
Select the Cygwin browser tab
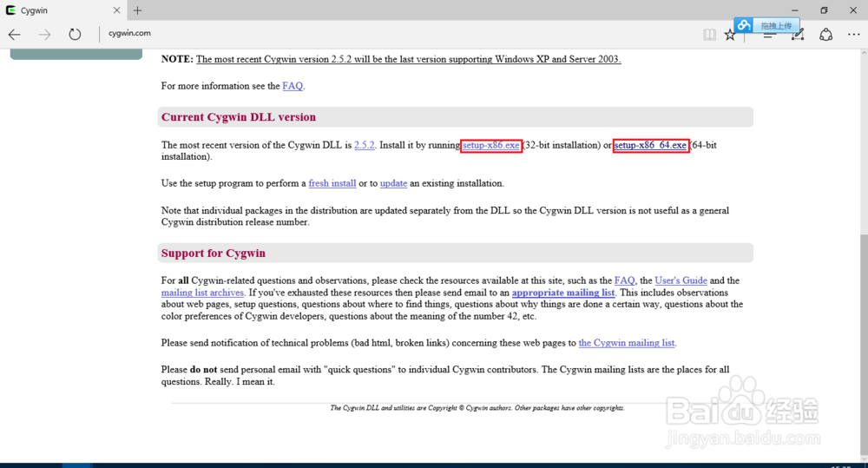tap(62, 10)
